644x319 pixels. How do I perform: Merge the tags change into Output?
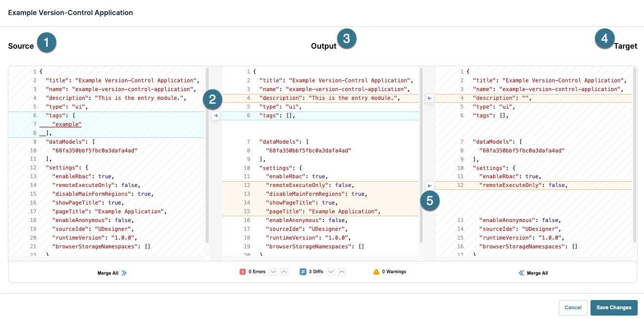pyautogui.click(x=216, y=115)
